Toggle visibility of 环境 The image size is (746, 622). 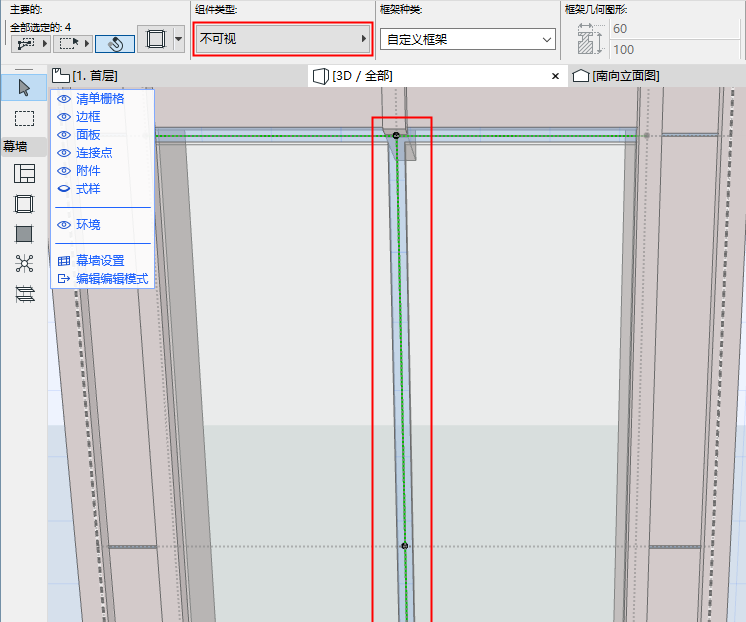pos(64,225)
